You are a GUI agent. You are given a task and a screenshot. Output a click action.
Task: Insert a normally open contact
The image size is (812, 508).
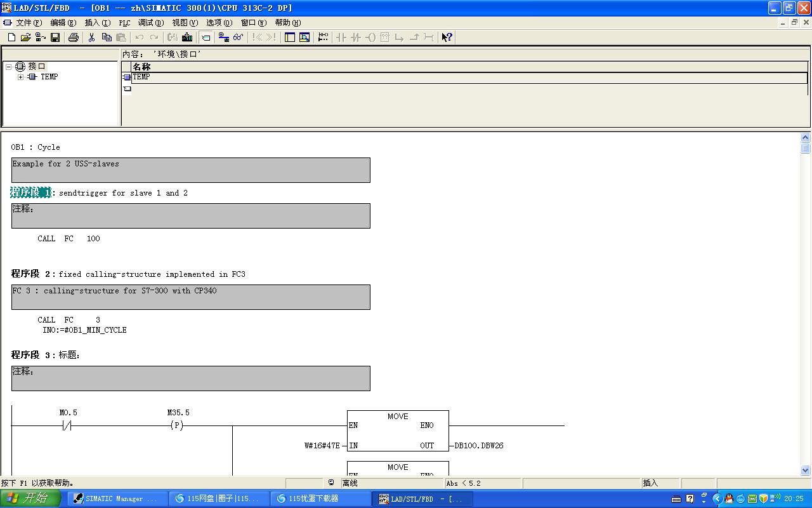click(341, 37)
